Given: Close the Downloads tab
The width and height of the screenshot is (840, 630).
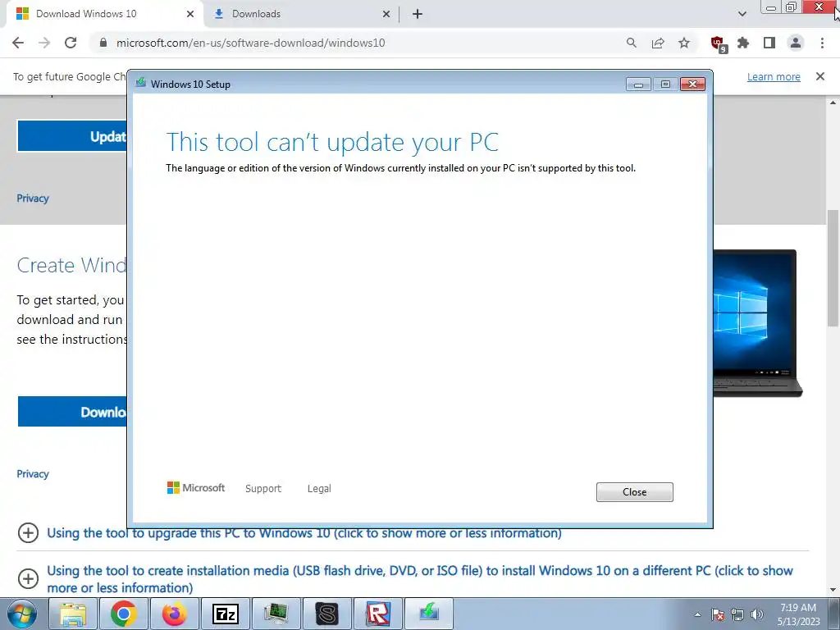Looking at the screenshot, I should click(x=386, y=14).
